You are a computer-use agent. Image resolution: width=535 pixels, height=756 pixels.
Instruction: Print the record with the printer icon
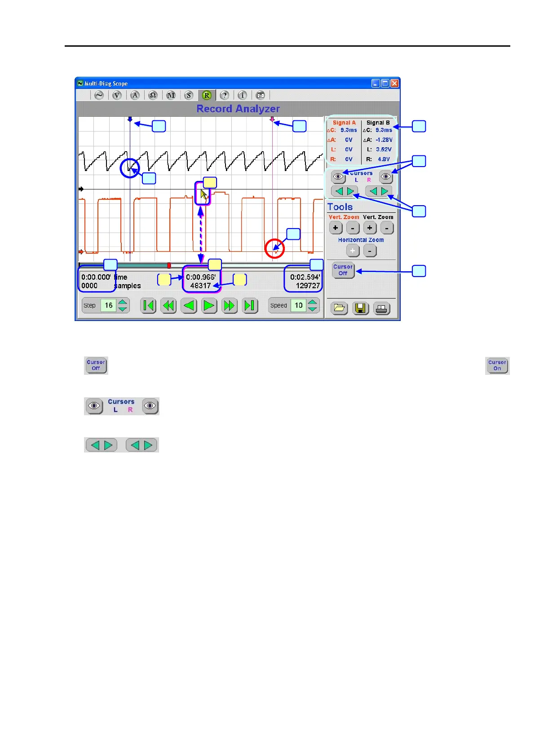pos(382,308)
